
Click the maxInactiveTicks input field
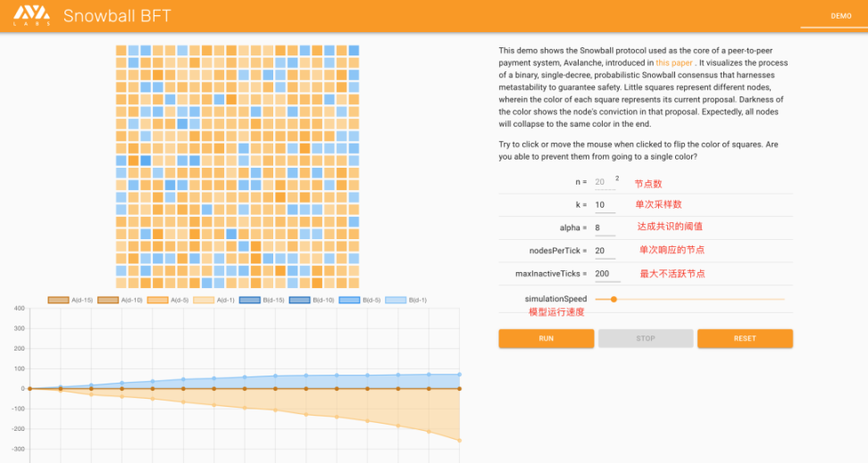point(605,274)
